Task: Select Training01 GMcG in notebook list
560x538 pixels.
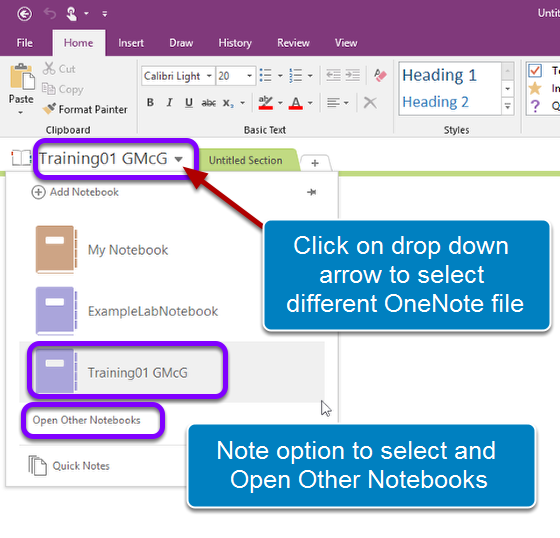Action: pyautogui.click(x=172, y=372)
